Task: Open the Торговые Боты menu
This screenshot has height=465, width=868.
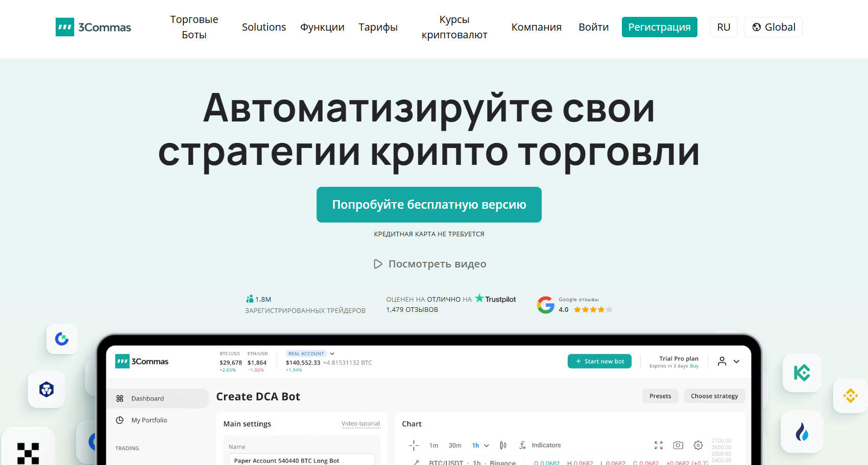Action: 194,27
